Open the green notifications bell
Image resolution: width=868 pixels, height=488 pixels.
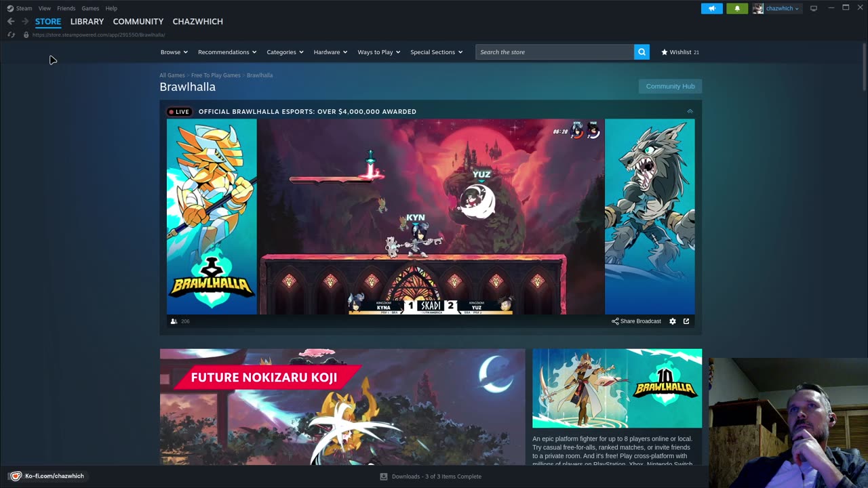tap(737, 8)
